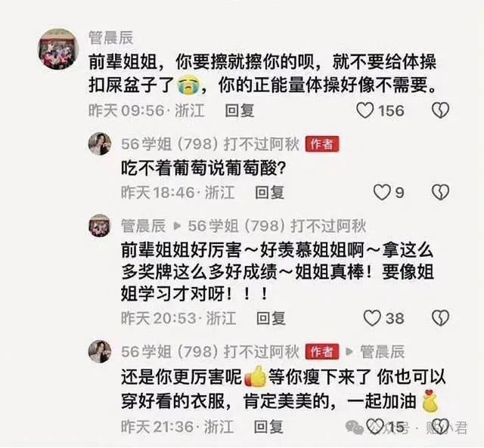484x448 pixels.
Task: Like the reply with 38 likes
Action: pos(372,318)
